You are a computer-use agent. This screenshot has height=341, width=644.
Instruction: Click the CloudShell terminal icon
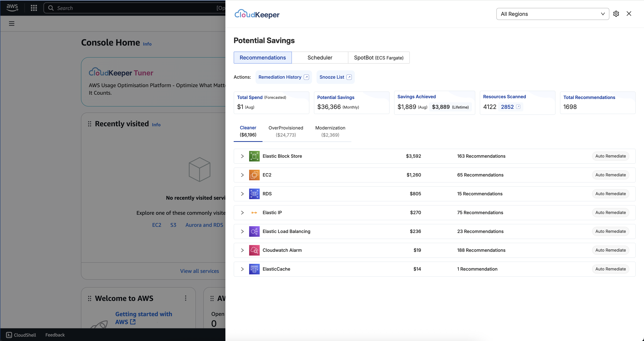click(9, 335)
